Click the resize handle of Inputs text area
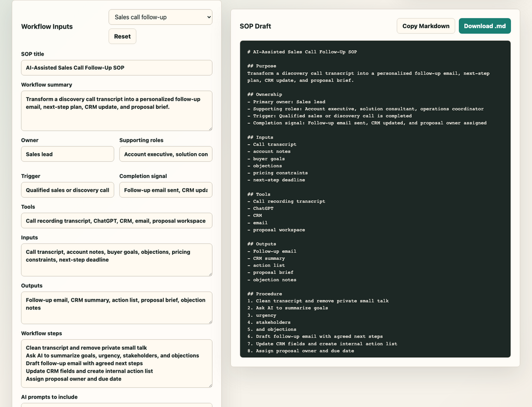The width and height of the screenshot is (532, 407). (210, 273)
